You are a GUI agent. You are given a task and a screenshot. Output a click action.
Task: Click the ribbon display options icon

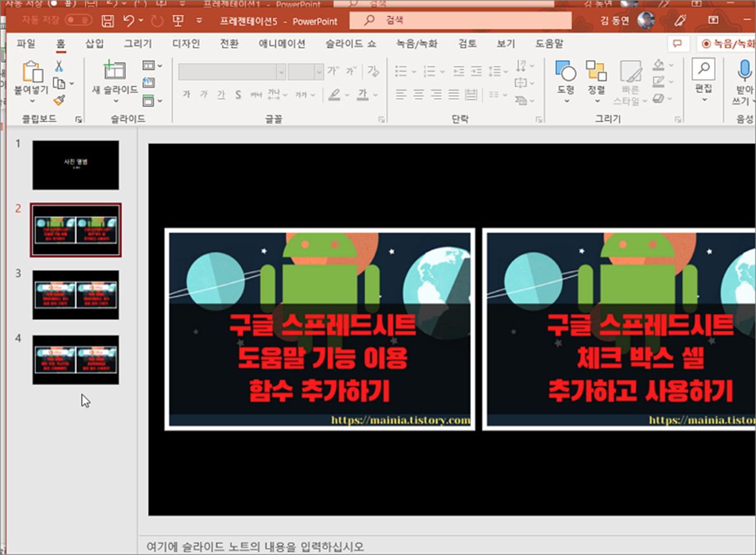(713, 20)
